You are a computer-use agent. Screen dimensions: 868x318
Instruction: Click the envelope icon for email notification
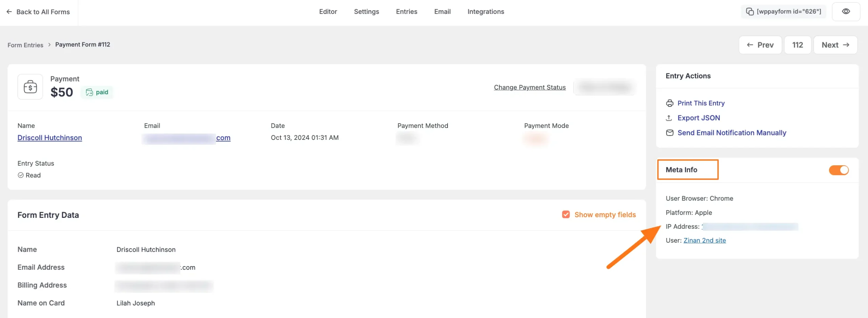point(669,133)
